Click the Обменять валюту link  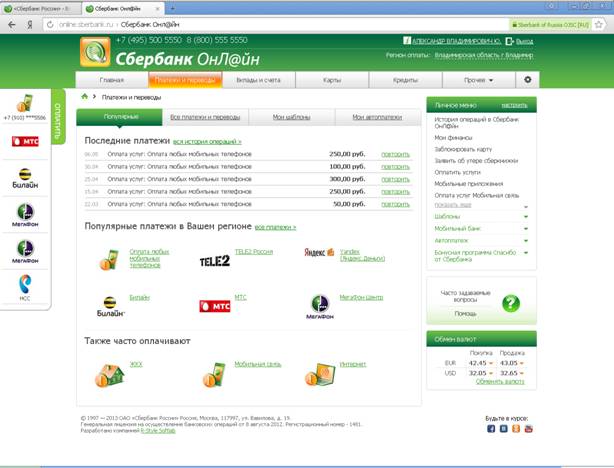(x=499, y=382)
